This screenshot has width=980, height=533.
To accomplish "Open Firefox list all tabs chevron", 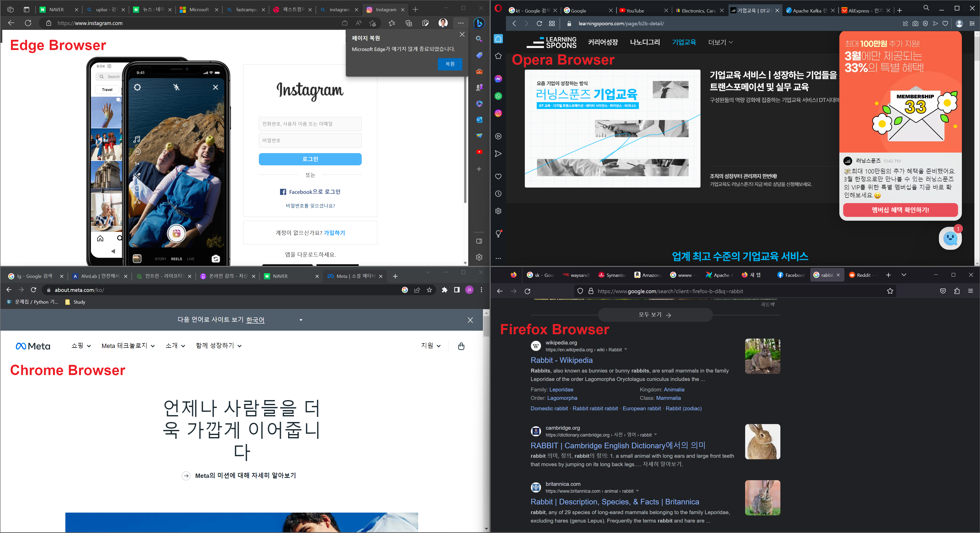I will (904, 275).
